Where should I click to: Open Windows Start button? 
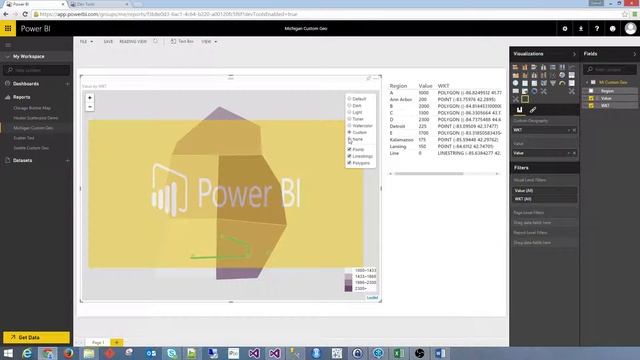click(8, 353)
